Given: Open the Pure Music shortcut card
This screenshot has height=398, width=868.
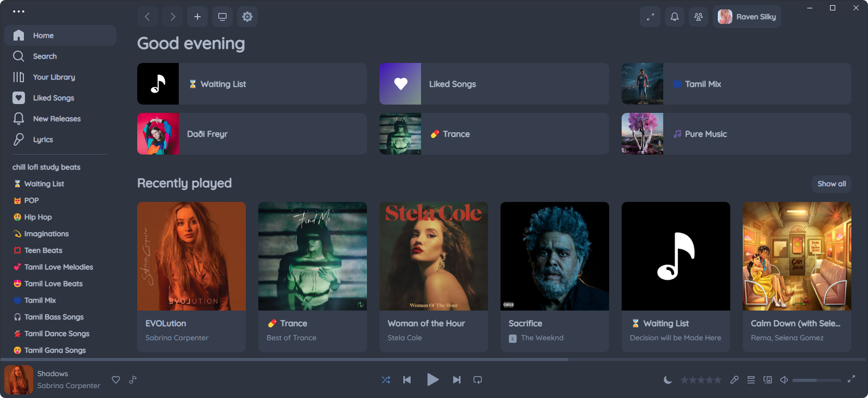Looking at the screenshot, I should [737, 134].
